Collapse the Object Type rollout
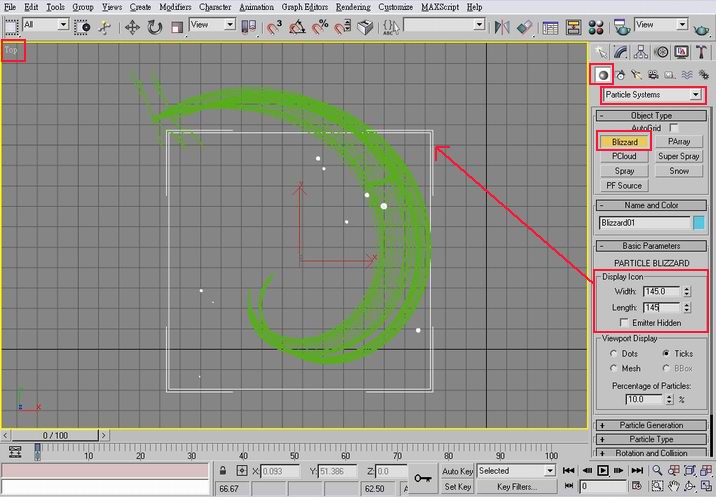This screenshot has height=497, width=716. [x=652, y=116]
